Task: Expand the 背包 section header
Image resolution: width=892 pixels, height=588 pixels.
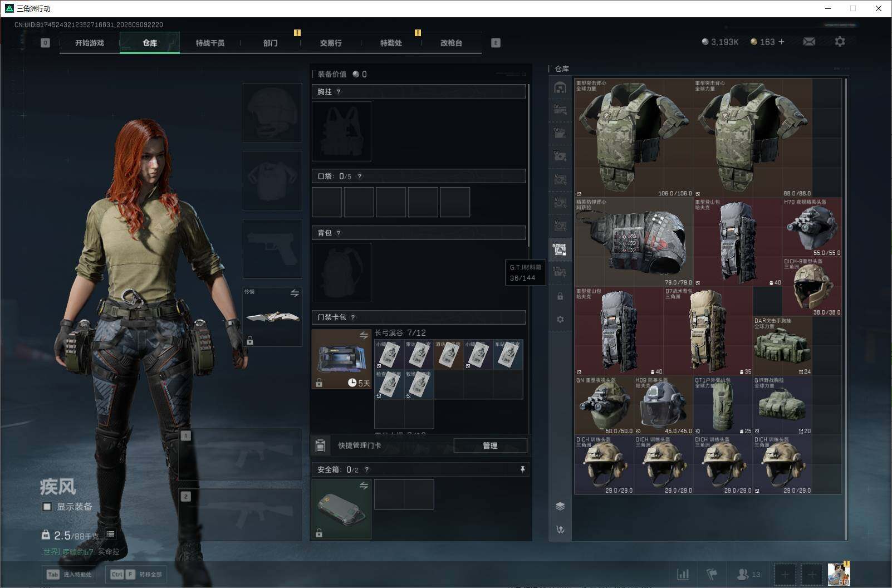Action: click(418, 233)
